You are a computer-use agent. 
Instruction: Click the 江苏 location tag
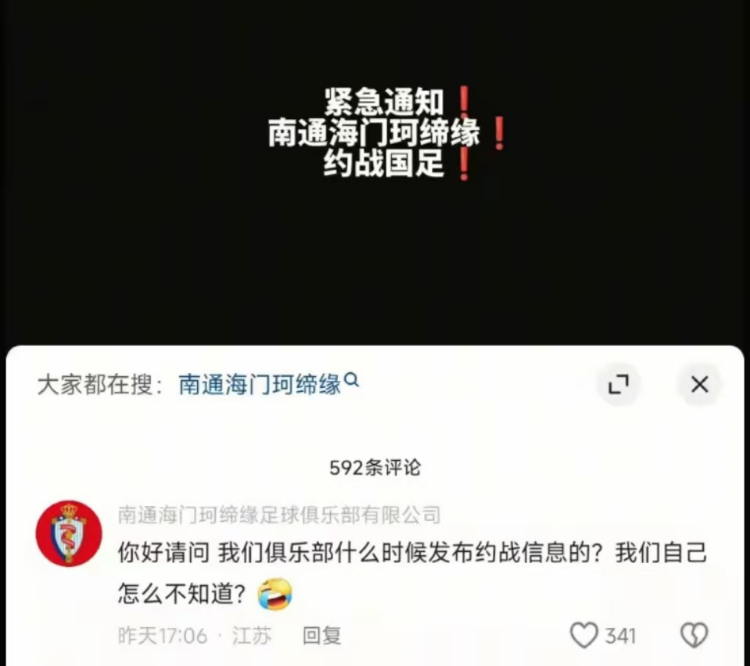(252, 636)
